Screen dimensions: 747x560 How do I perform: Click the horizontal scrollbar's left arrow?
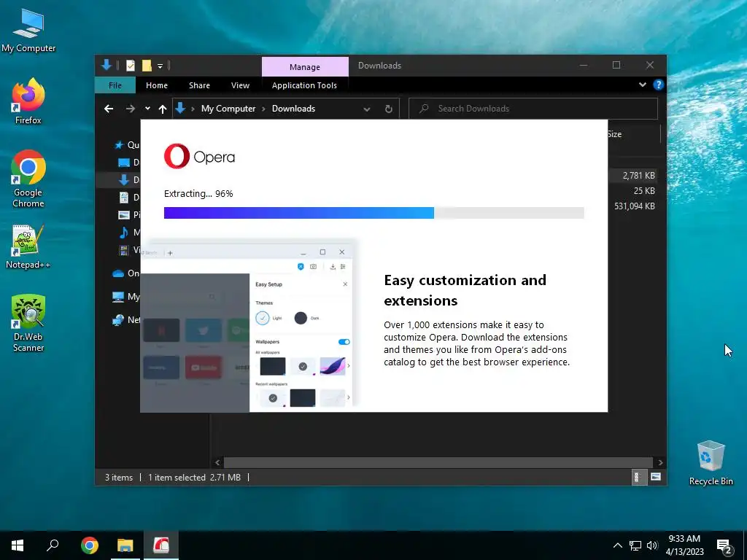(x=217, y=462)
